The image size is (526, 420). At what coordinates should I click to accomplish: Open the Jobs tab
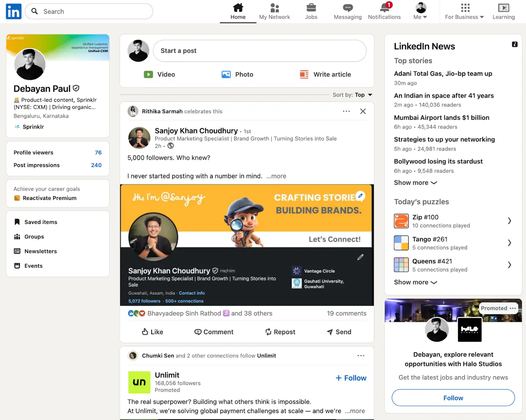(x=311, y=11)
